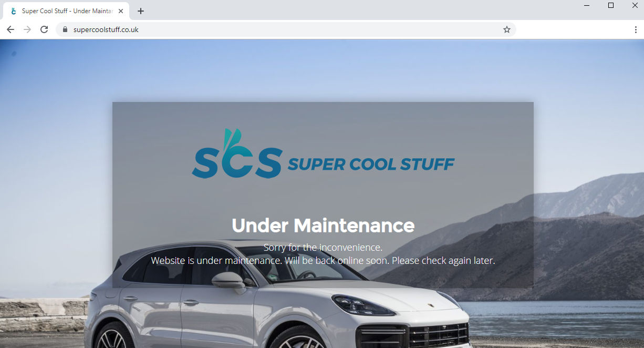Click the 'Website is under maintenance' message line
The height and width of the screenshot is (348, 644).
[323, 260]
